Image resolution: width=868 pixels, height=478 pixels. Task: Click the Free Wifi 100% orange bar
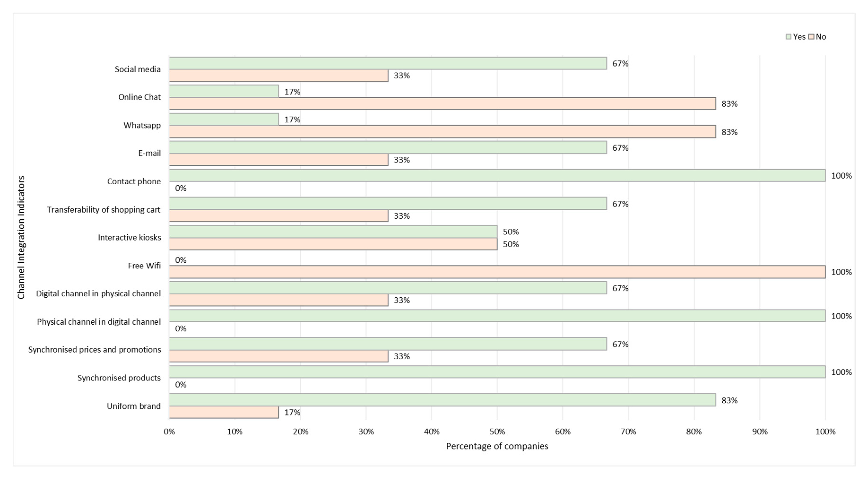[x=497, y=272]
